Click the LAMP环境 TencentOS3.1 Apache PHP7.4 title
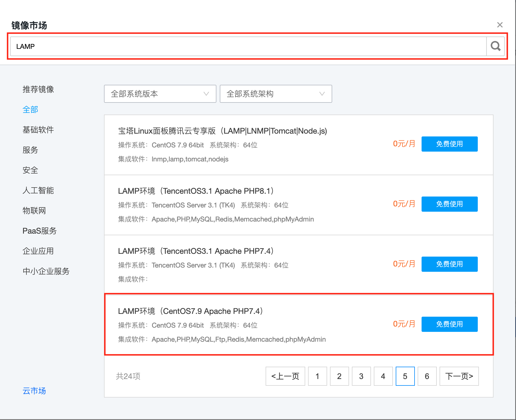Viewport: 516px width, 420px height. (196, 251)
